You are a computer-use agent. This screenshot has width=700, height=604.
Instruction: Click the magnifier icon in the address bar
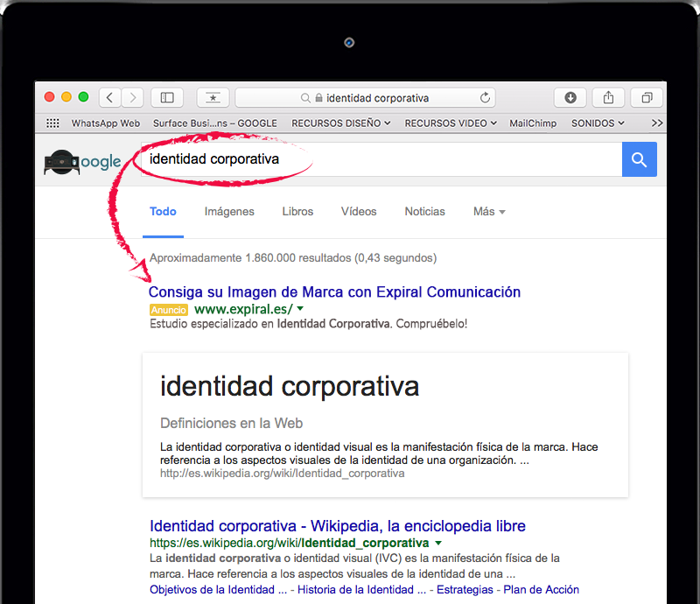(x=305, y=98)
